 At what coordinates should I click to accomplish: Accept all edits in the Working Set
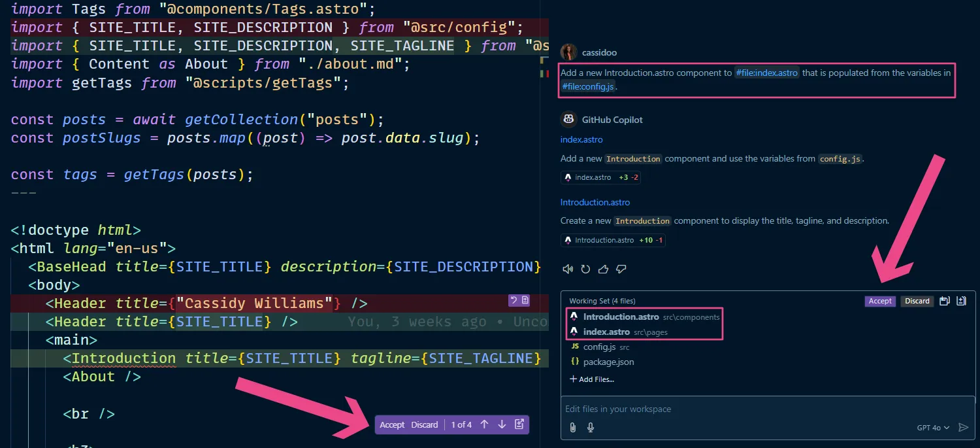click(x=880, y=301)
